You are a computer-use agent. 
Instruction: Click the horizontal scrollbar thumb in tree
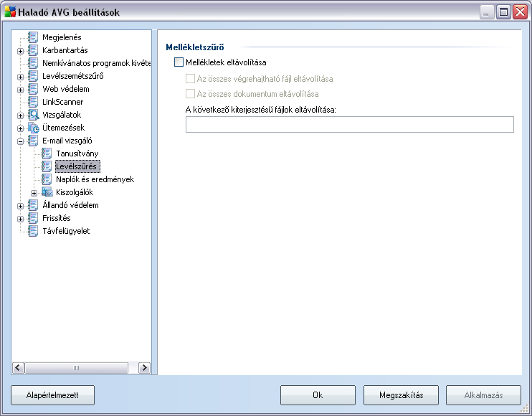click(x=76, y=367)
